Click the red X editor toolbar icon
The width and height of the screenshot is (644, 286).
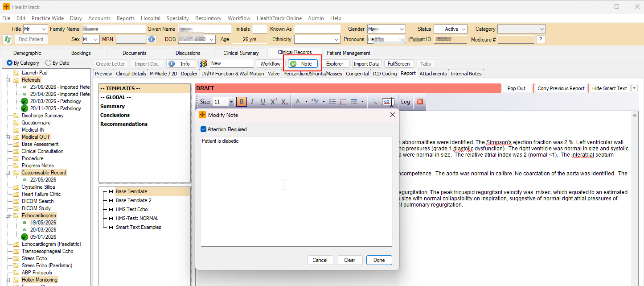click(x=419, y=102)
